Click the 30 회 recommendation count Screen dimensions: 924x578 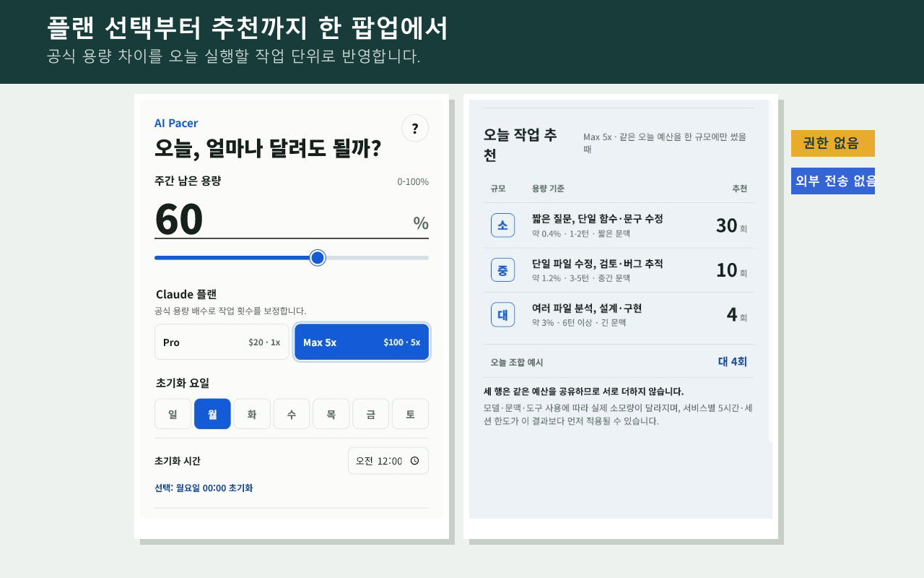(x=731, y=225)
